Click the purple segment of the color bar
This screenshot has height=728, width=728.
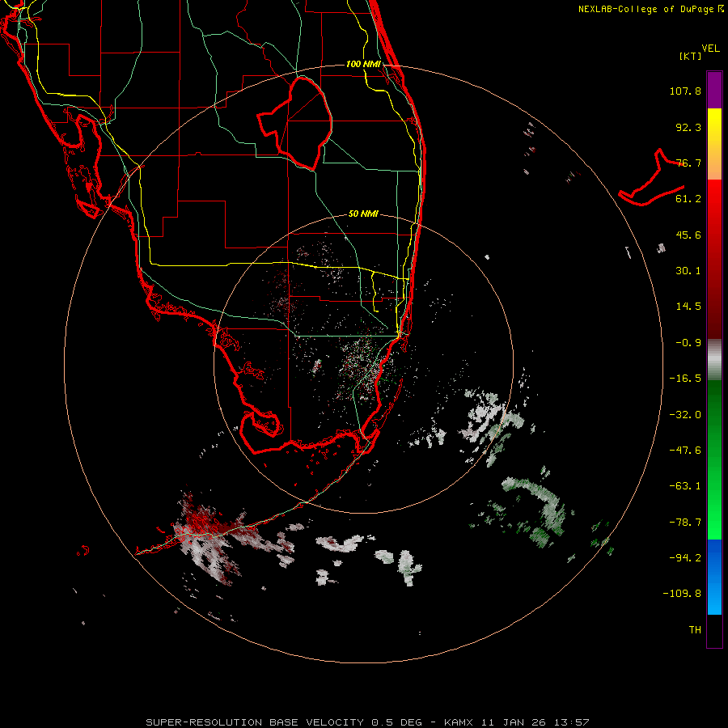[714, 90]
